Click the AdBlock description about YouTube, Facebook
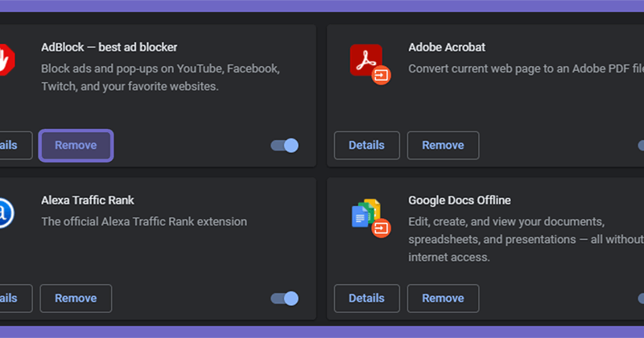Viewport: 644px width, 338px height. click(x=160, y=77)
